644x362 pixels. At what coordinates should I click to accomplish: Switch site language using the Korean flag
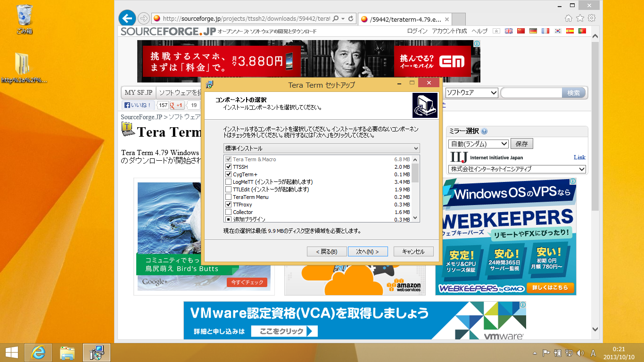tap(558, 31)
